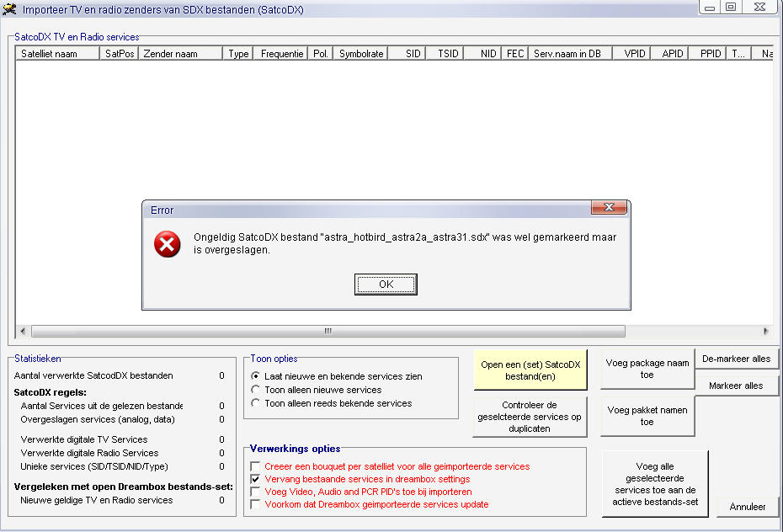Click the horizontal scrollbar right arrow
The image size is (783, 532).
(x=766, y=331)
